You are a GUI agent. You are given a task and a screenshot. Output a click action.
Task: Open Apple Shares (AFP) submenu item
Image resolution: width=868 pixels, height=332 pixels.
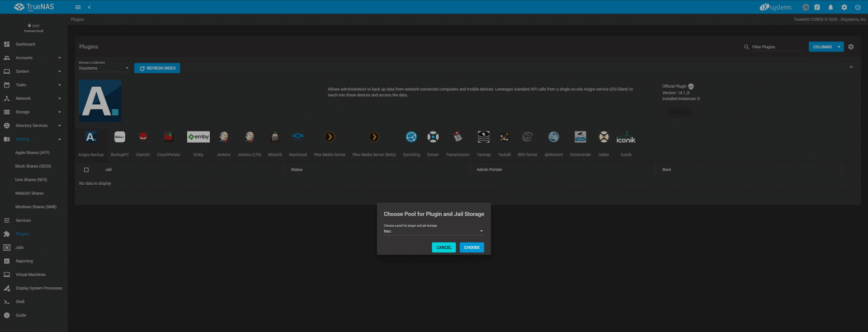tap(34, 153)
